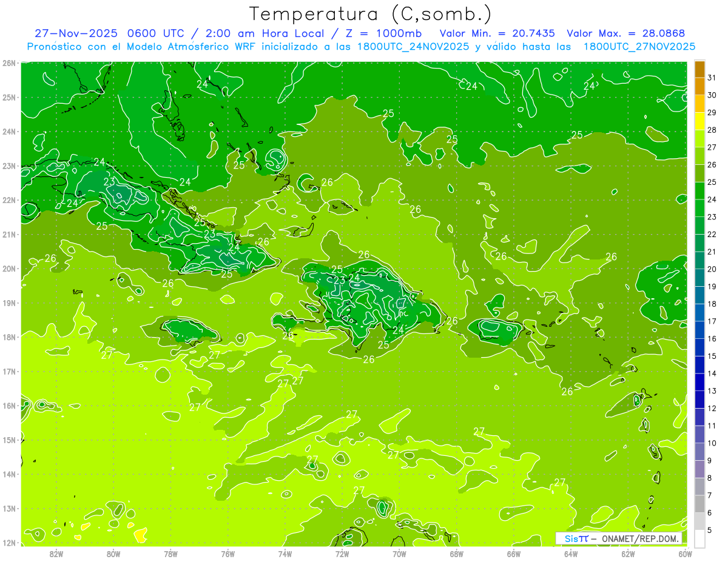
Task: Click the '20N' latitude axis label
Action: click(8, 269)
